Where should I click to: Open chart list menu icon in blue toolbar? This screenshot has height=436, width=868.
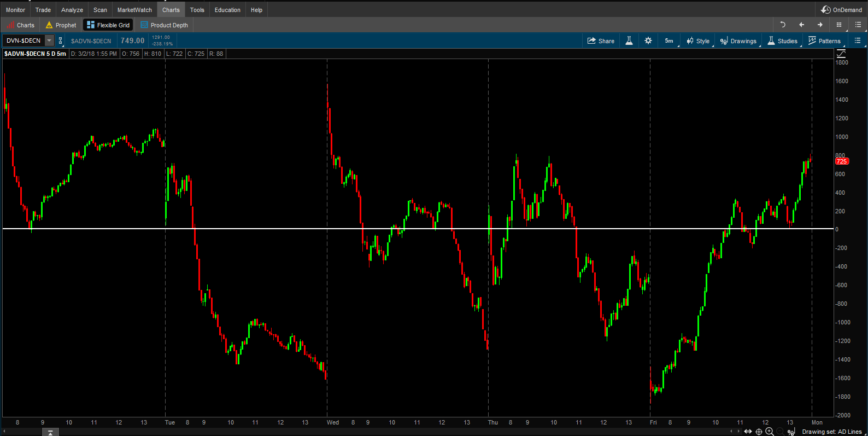858,40
